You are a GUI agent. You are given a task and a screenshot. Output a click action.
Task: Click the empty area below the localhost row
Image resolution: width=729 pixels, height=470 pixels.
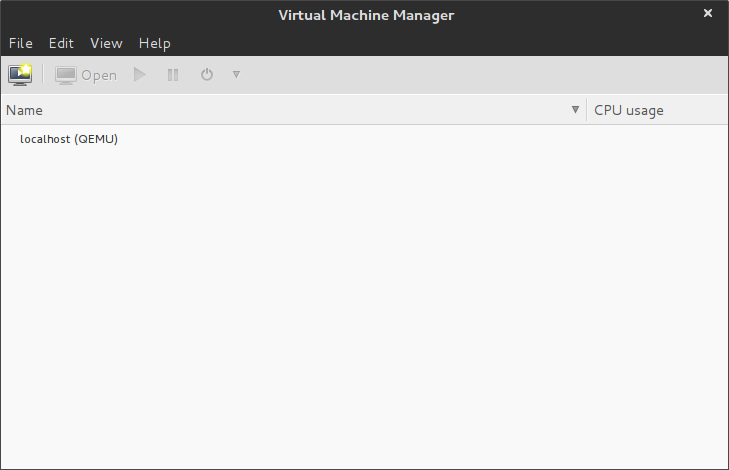pos(364,300)
